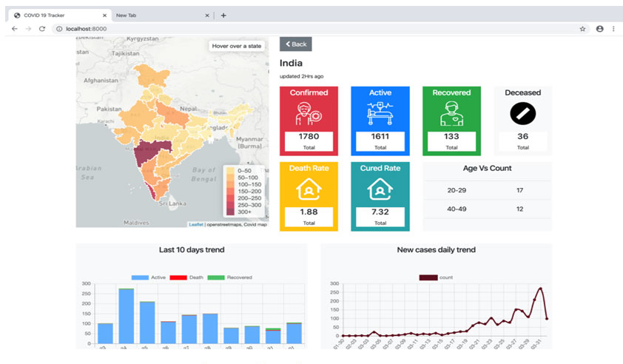Open a new browser tab with plus
Image resolution: width=623 pixels, height=364 pixels.
(223, 15)
